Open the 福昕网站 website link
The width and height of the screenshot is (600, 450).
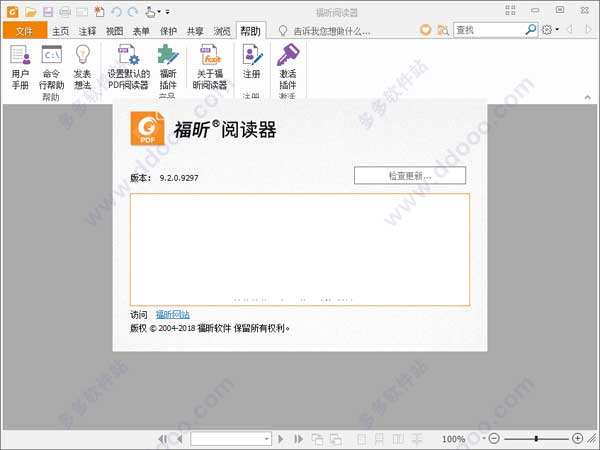[173, 315]
